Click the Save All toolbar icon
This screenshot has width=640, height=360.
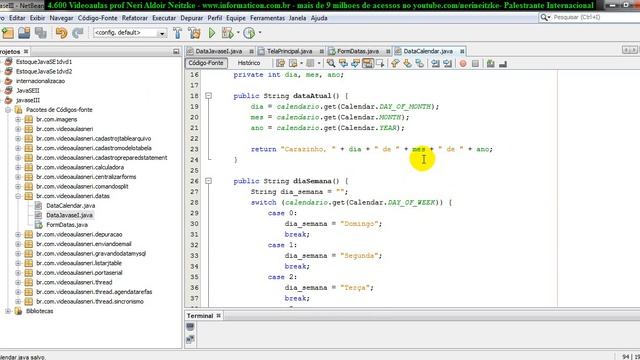point(40,33)
